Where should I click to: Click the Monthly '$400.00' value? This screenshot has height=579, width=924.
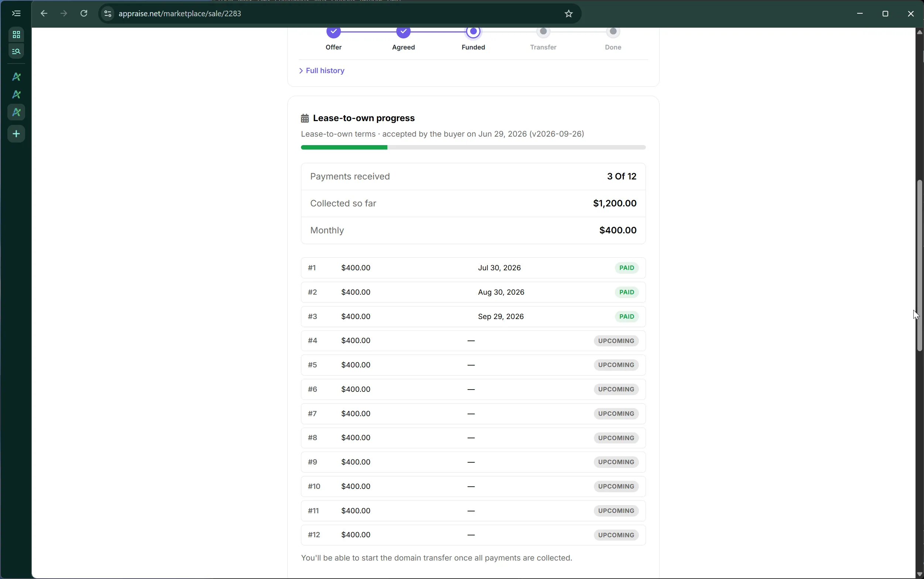pyautogui.click(x=617, y=230)
